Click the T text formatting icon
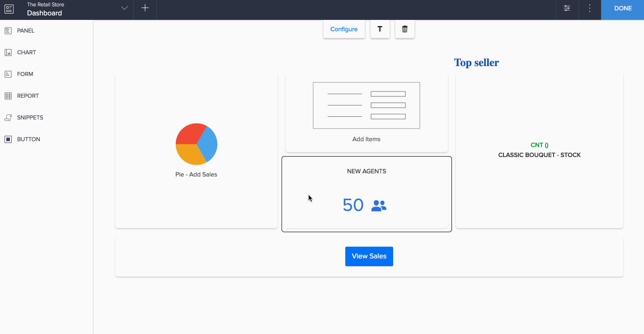The height and width of the screenshot is (334, 644). point(380,29)
